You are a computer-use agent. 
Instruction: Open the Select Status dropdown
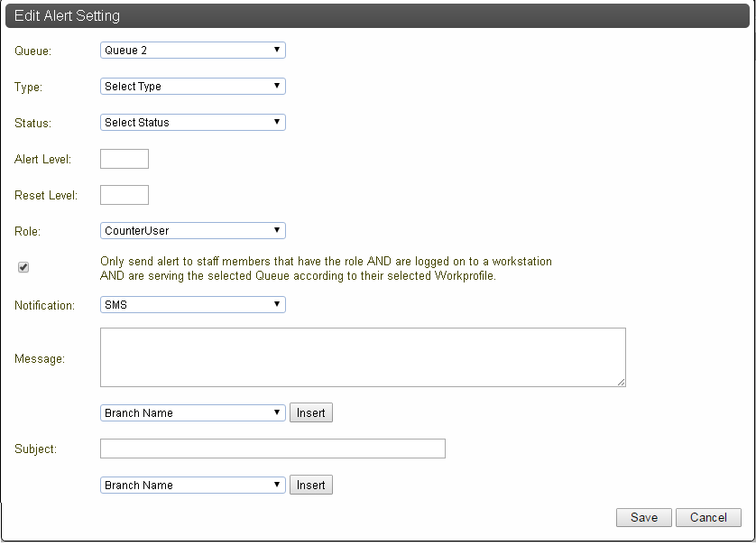193,123
